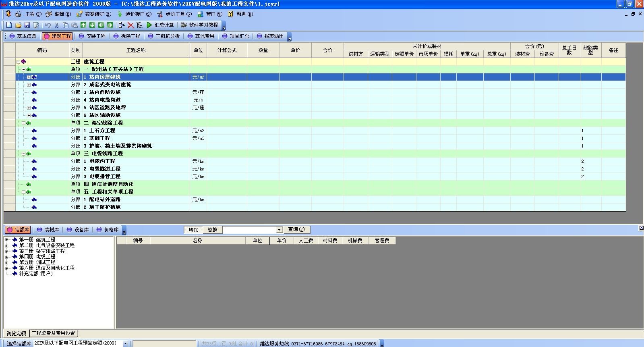Open the 工程(F) menu
Screen dimensions: 644x347
click(33, 14)
